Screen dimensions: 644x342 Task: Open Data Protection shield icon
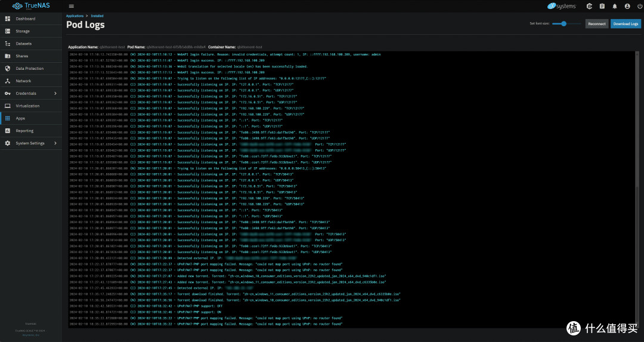(7, 69)
